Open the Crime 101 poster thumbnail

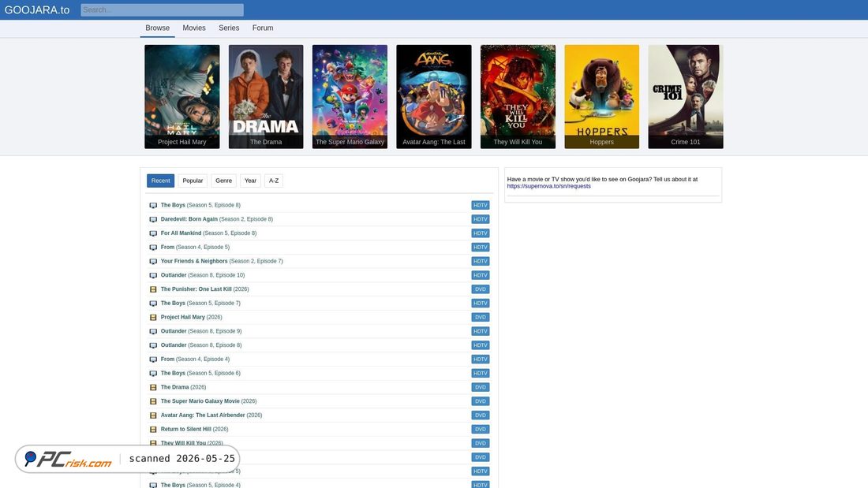tap(686, 96)
